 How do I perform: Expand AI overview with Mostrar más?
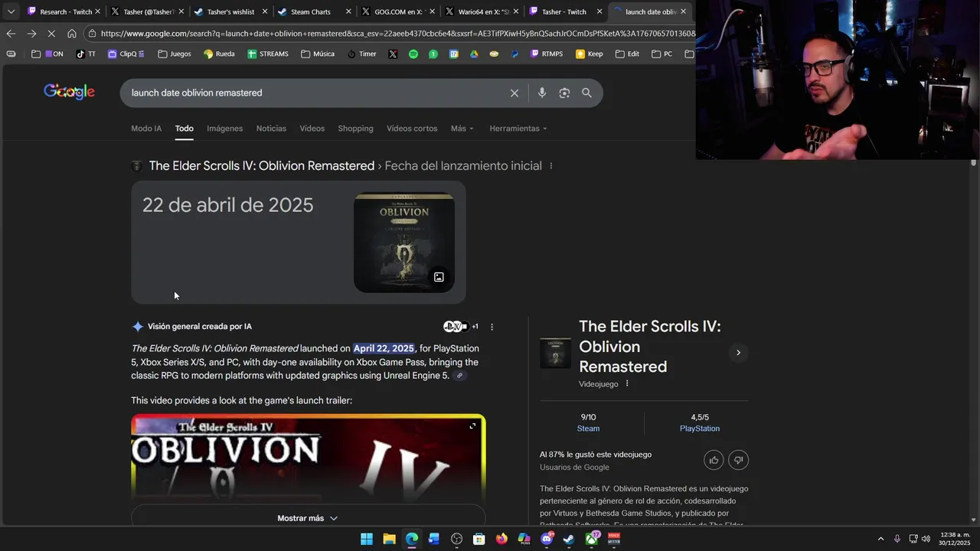[308, 518]
